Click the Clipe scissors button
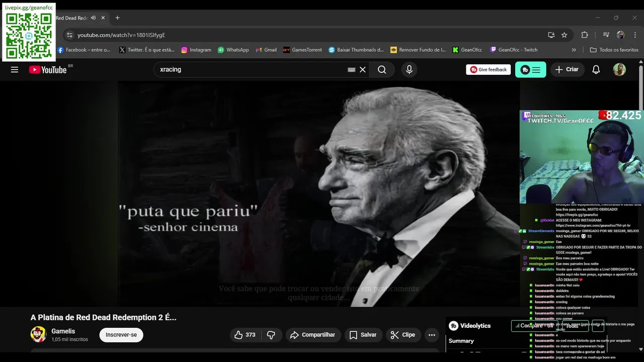644x362 pixels. tap(404, 335)
